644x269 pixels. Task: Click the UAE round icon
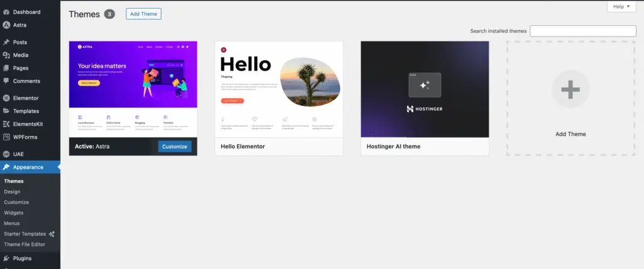6,154
